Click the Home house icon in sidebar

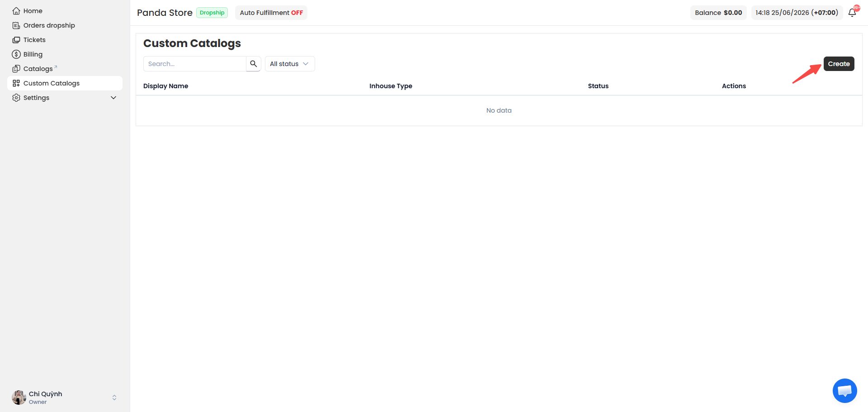[16, 11]
